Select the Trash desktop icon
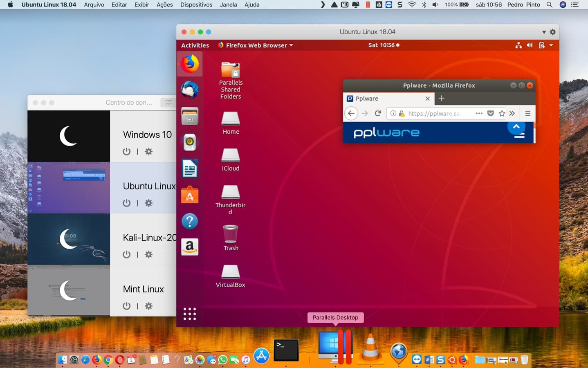This screenshot has width=588, height=368. pyautogui.click(x=231, y=238)
